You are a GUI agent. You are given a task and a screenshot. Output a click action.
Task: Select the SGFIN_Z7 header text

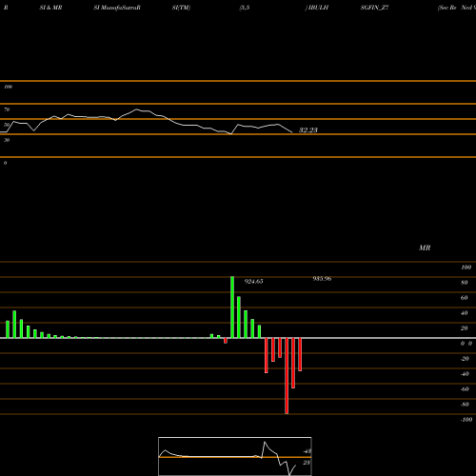374,8
